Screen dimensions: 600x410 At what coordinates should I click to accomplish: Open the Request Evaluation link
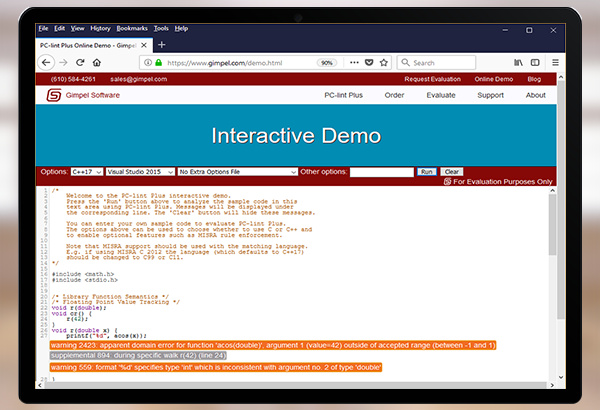(432, 79)
